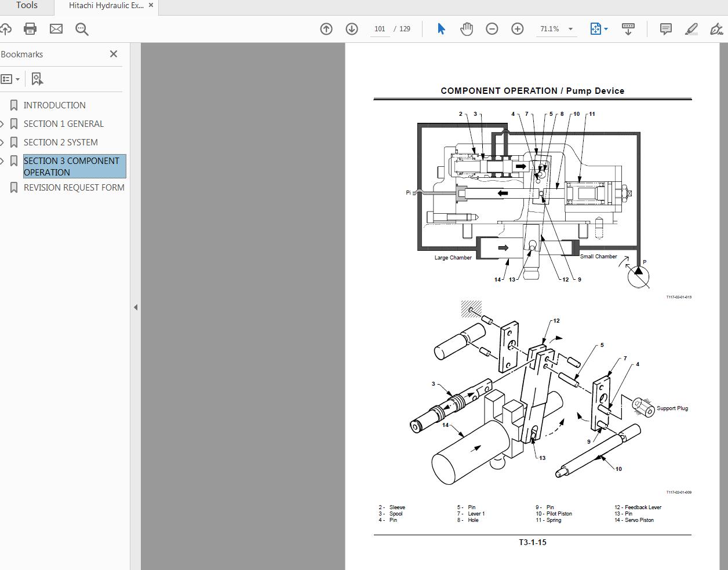
Task: Click the selection arrow tool
Action: [441, 28]
